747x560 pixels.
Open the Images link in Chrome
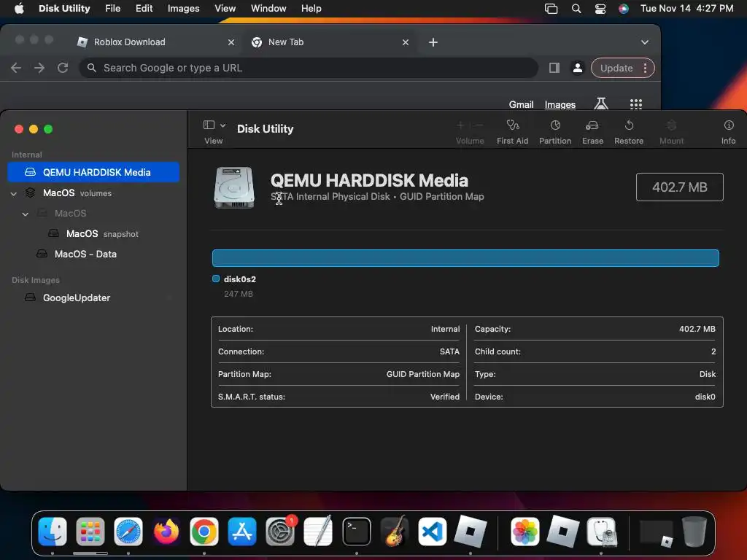coord(560,104)
